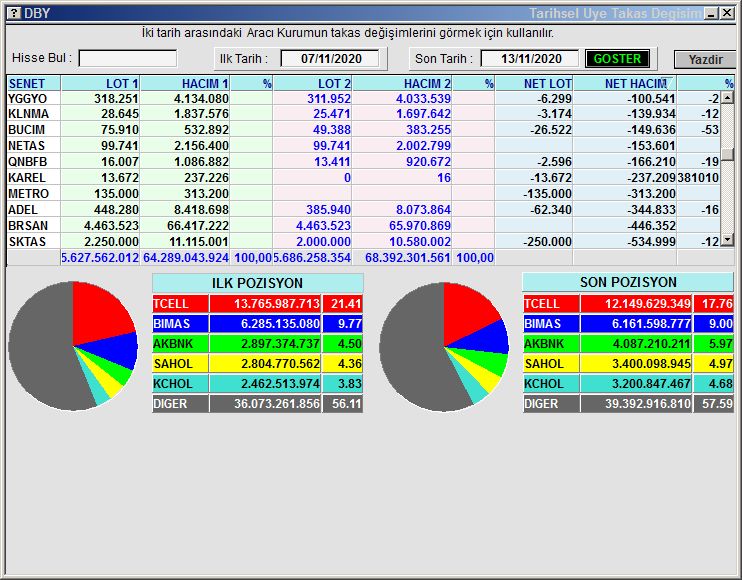Minimize the DBY window

coord(711,14)
